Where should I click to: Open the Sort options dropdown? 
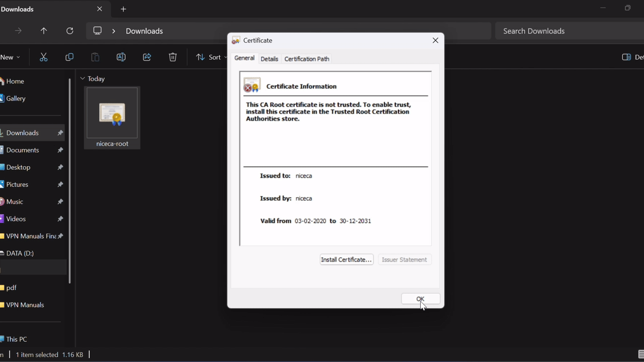(213, 57)
